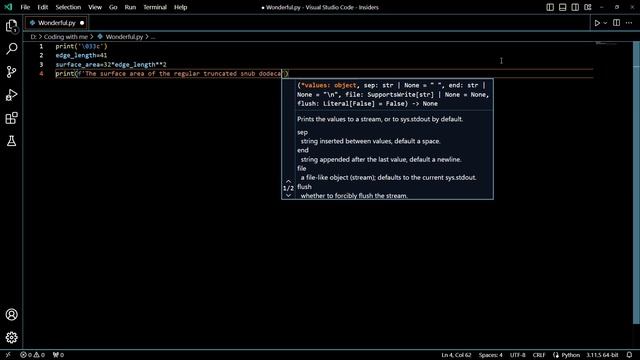Screen dimensions: 640x360
Task: Open the Testing flask view
Action: point(11,141)
